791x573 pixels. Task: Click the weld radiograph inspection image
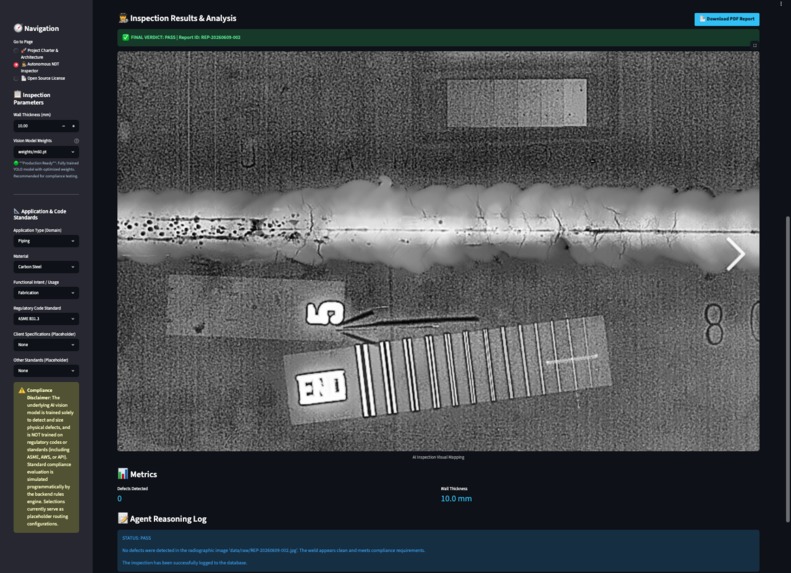438,251
